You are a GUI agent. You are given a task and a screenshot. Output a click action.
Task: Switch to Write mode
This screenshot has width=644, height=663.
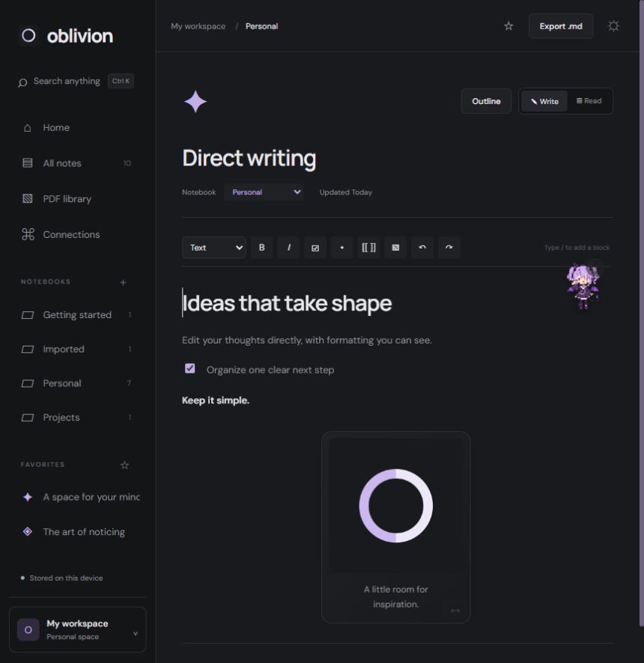[544, 101]
